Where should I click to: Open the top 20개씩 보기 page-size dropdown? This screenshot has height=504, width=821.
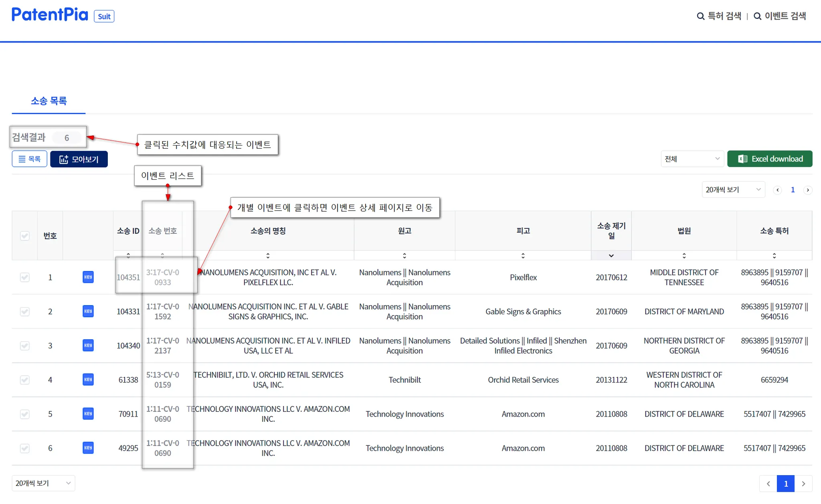pos(733,190)
